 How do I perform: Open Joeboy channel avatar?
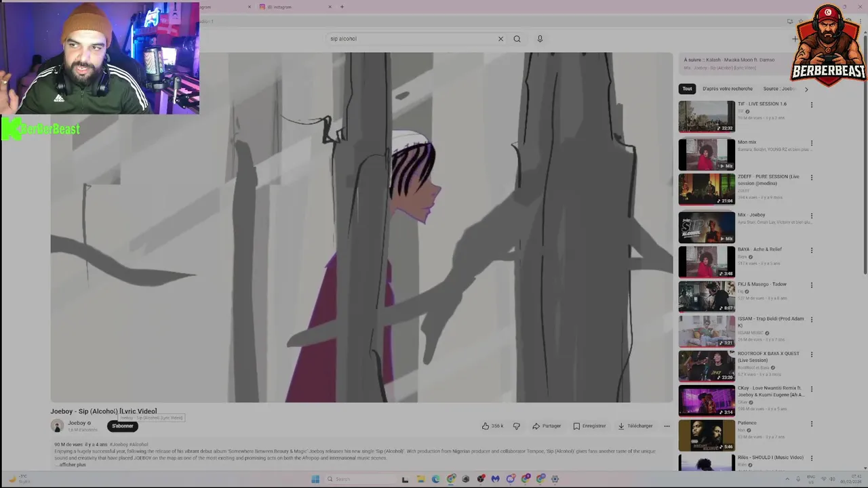tap(57, 426)
